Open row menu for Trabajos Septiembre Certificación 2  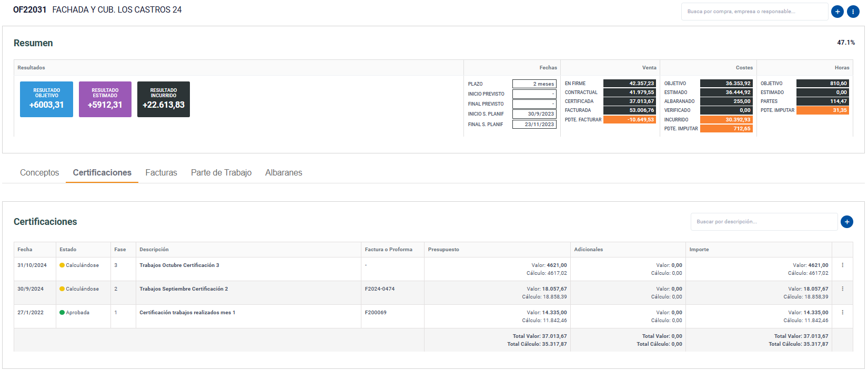tap(842, 289)
